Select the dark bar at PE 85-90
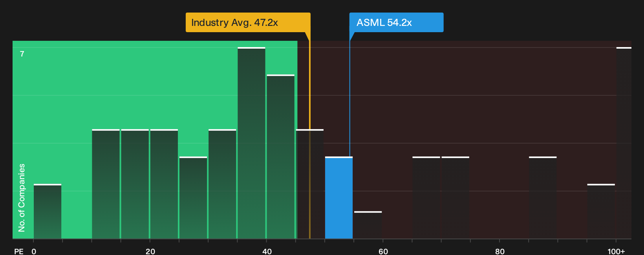 point(543,198)
